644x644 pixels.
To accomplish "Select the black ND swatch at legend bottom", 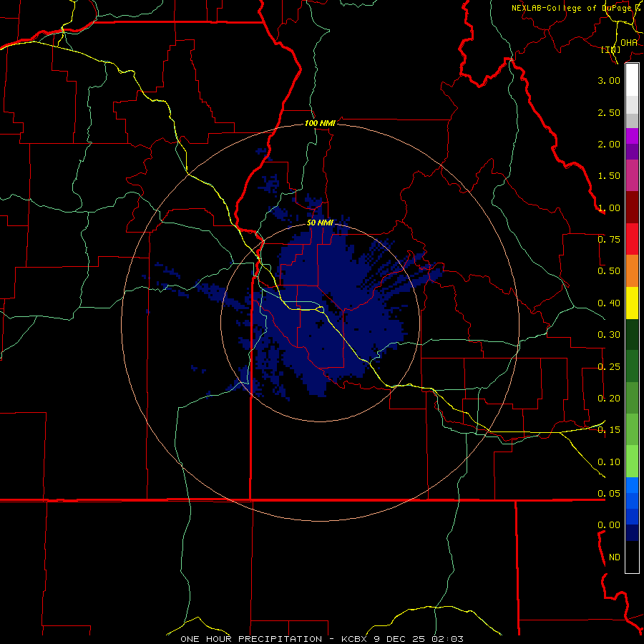I will pos(632,557).
